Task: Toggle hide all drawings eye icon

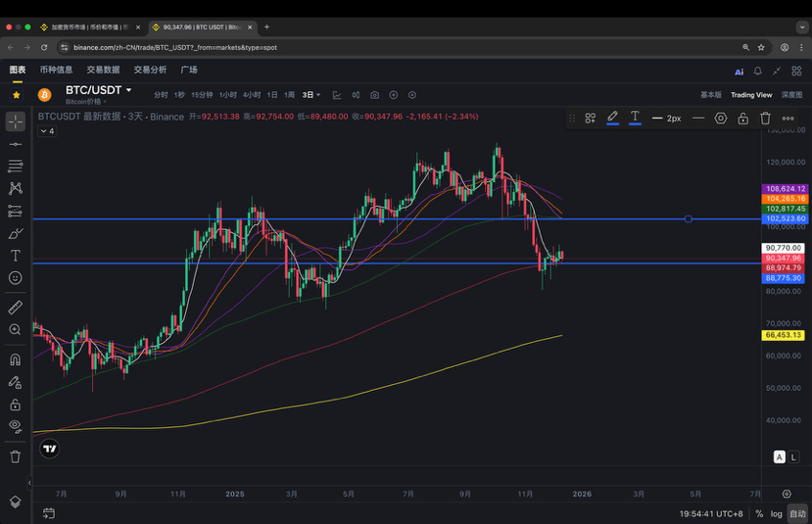Action: [x=16, y=426]
